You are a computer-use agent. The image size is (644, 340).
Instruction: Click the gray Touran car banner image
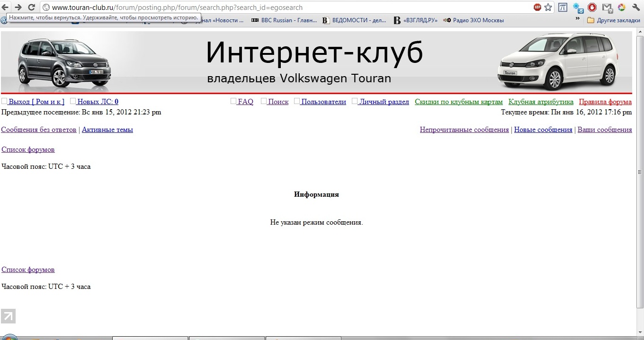(x=64, y=62)
